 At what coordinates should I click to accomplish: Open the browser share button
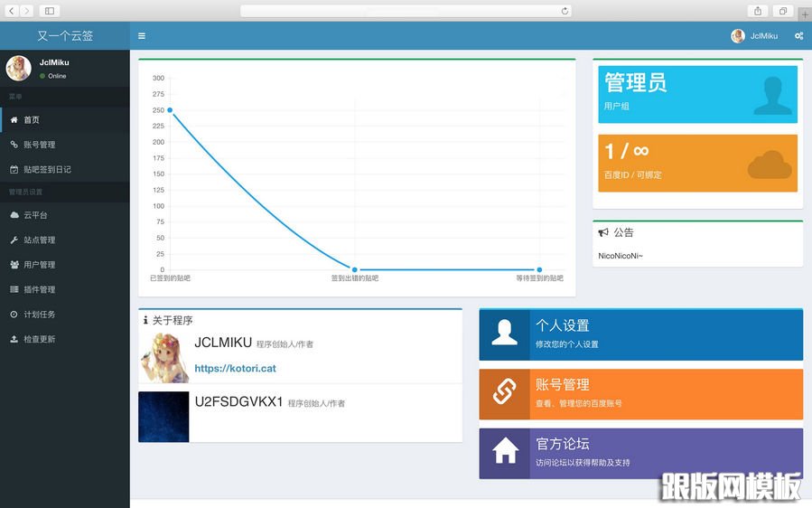[758, 10]
